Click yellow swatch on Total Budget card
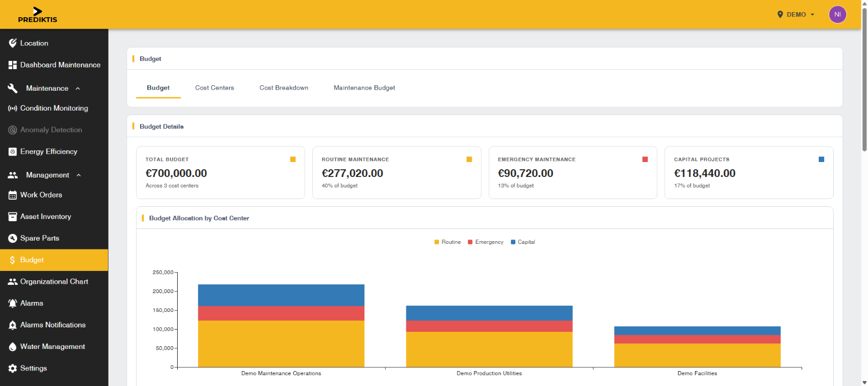 [293, 159]
